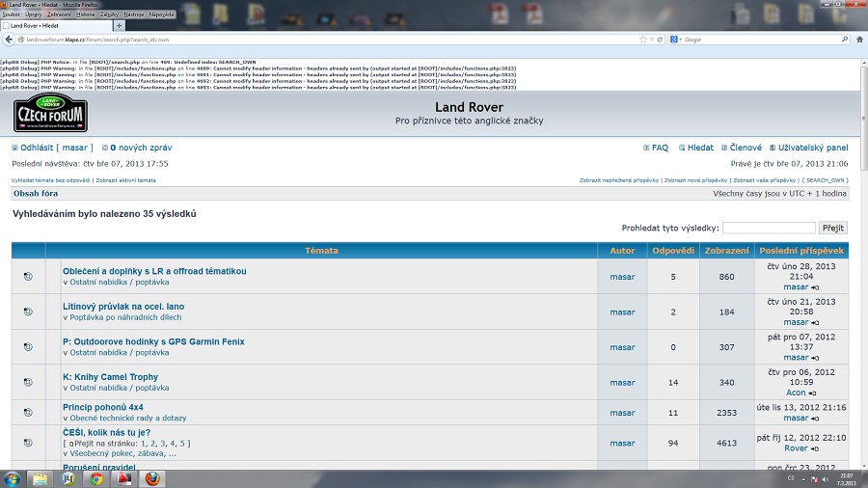Jump to last post of Princip pohonů 4x4
This screenshot has width=868, height=488.
(x=815, y=418)
